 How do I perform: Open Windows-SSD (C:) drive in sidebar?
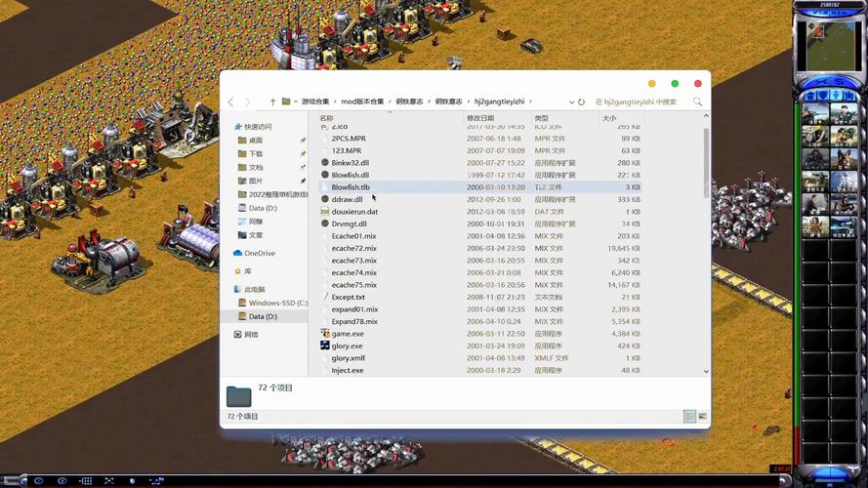277,303
